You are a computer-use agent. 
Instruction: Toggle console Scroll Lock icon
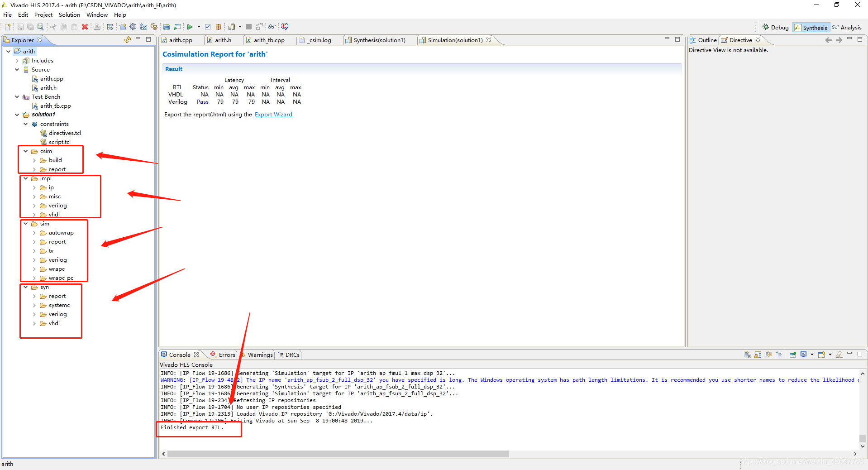[758, 355]
